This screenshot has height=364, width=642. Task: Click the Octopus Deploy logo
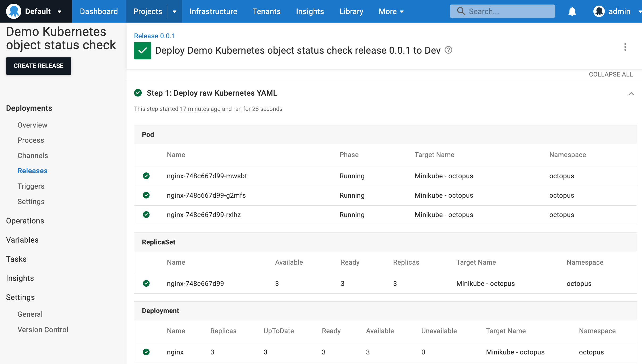click(13, 11)
